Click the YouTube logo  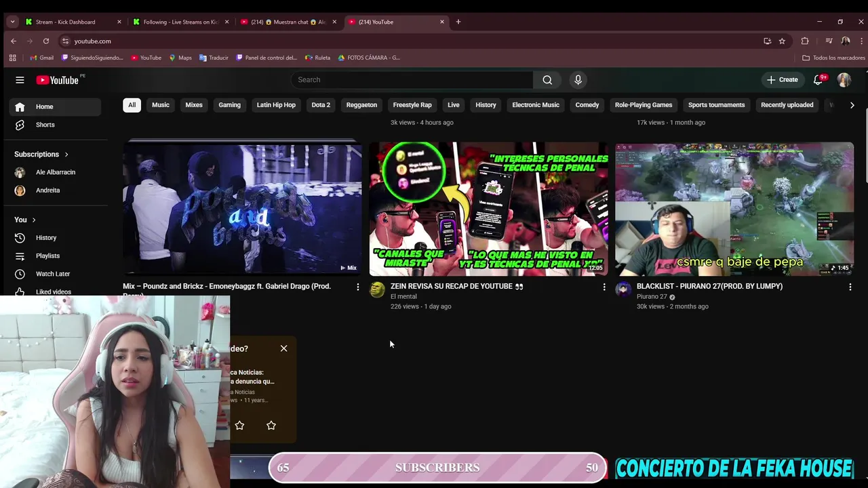pyautogui.click(x=58, y=80)
